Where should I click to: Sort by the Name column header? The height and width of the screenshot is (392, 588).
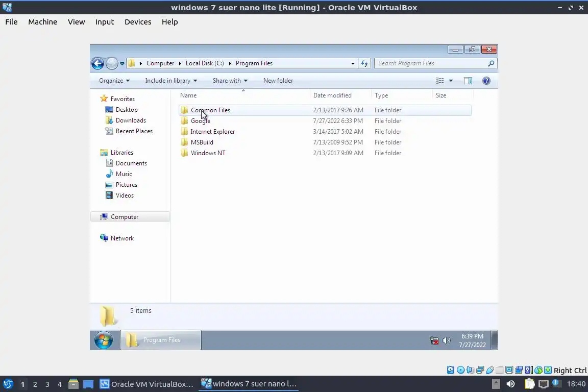coord(243,95)
